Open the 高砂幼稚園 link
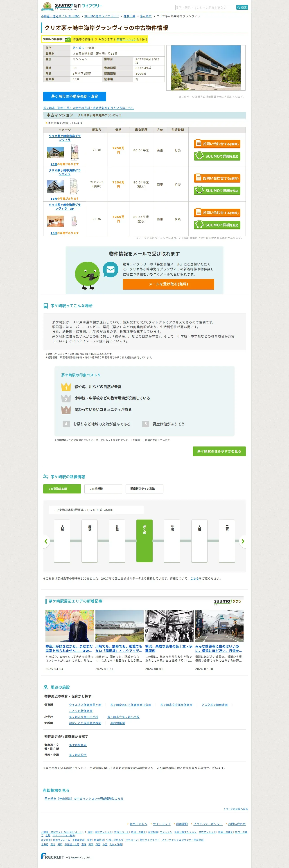Viewport: 289px width, 868px height. pyautogui.click(x=117, y=723)
